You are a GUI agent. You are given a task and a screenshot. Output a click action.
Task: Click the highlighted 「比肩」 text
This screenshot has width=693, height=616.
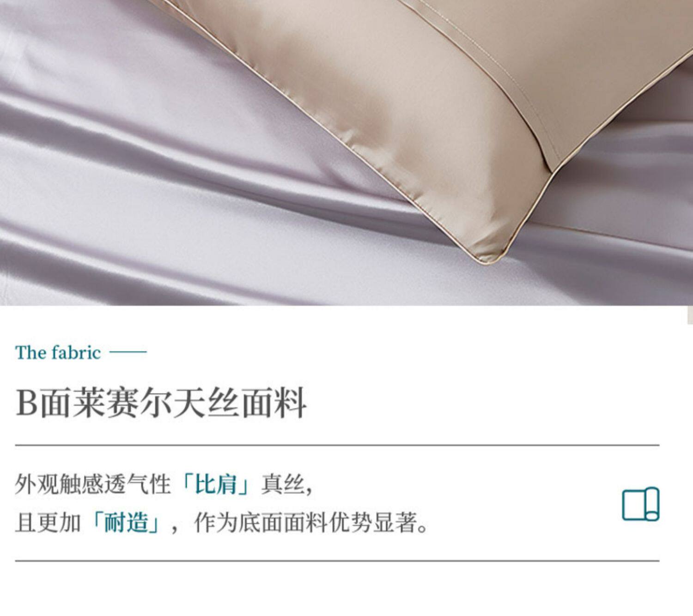tap(216, 484)
